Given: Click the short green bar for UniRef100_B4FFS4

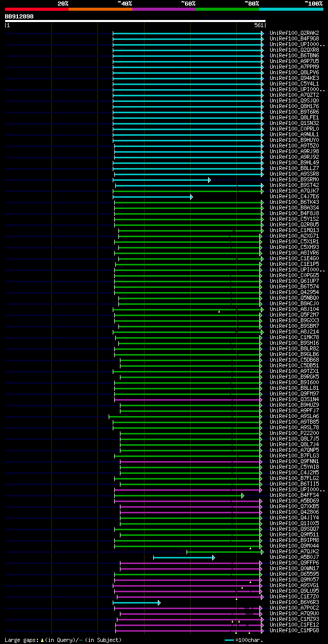Looking at the screenshot, I should point(179,495).
